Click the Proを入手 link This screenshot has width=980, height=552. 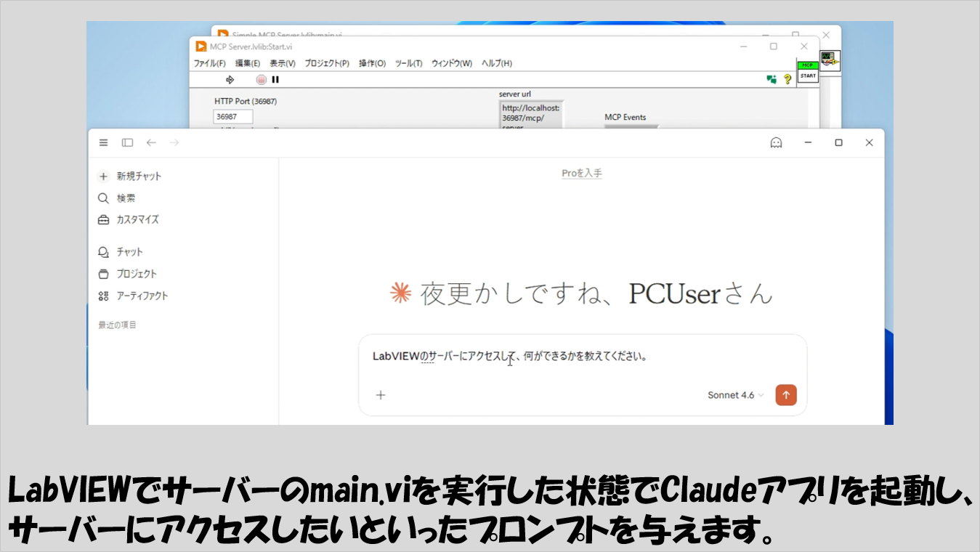[582, 174]
